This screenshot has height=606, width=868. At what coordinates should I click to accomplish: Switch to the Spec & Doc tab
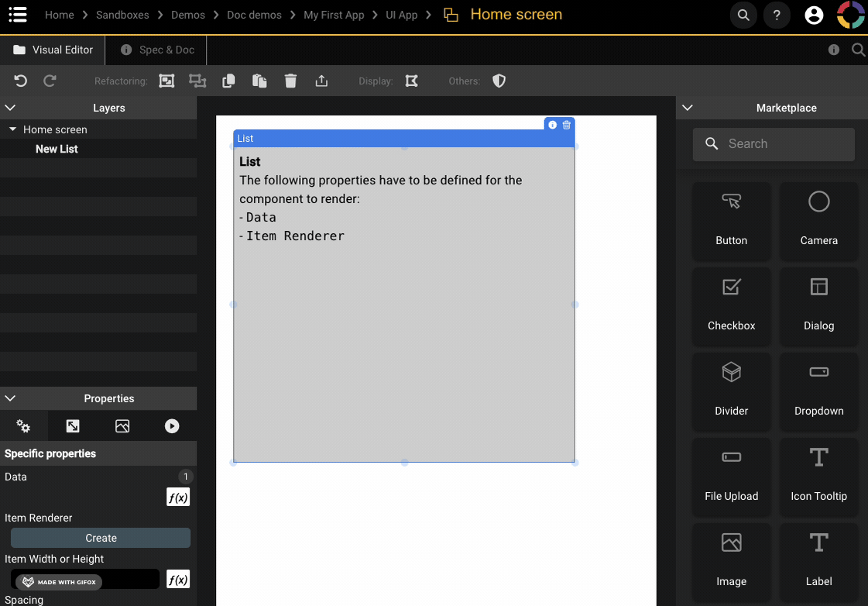click(158, 50)
